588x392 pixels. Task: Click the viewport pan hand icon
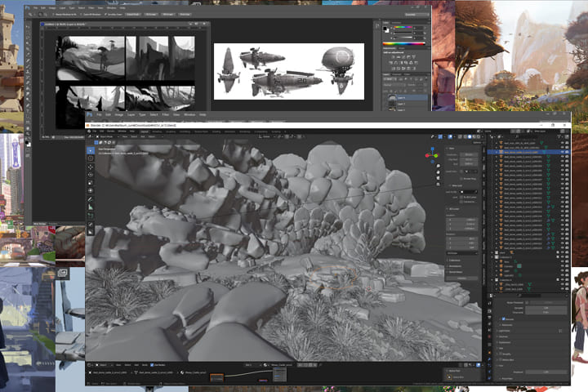pos(438,172)
